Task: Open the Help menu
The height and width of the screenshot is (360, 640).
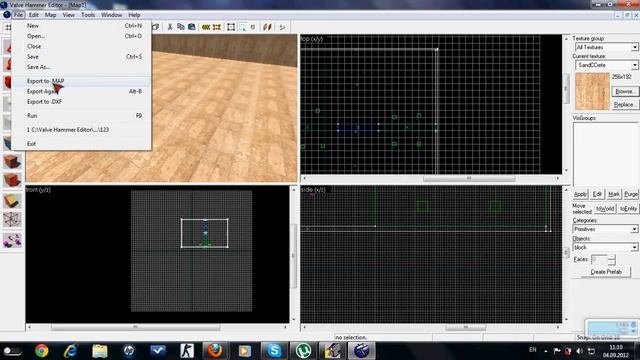Action: click(134, 15)
